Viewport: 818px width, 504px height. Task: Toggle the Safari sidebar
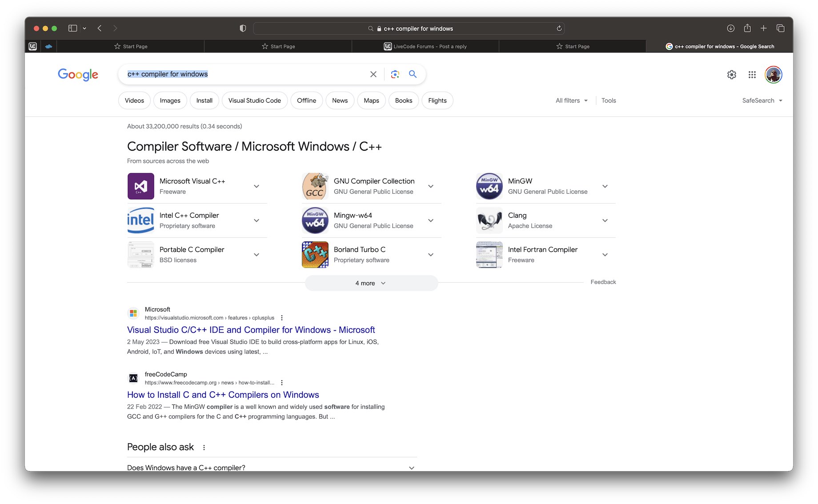pyautogui.click(x=73, y=28)
